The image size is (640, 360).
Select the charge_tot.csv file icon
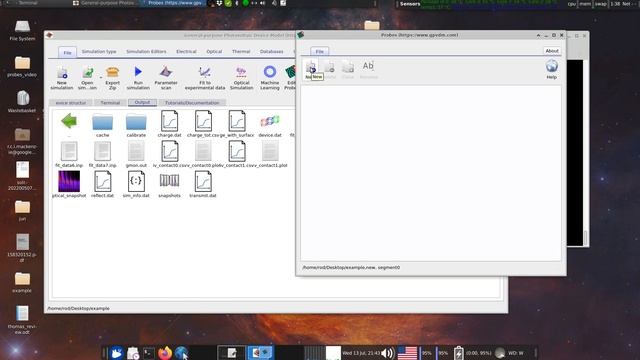click(203, 121)
